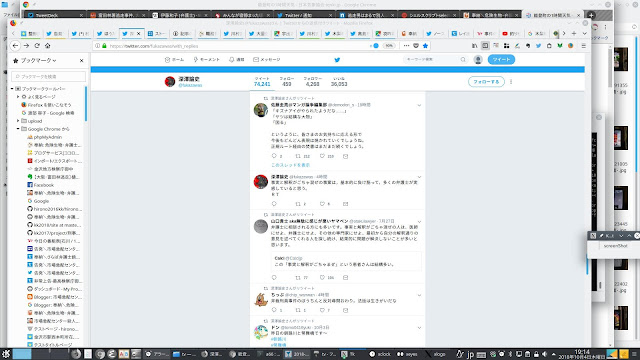
Task: Click the Pocket save icon in address bar
Action: point(416,46)
